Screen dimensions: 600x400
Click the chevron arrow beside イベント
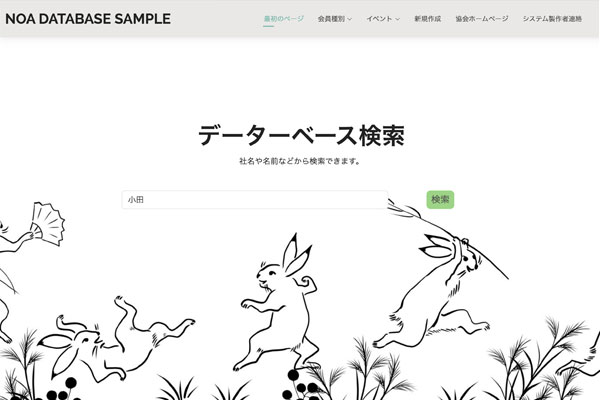coord(397,19)
